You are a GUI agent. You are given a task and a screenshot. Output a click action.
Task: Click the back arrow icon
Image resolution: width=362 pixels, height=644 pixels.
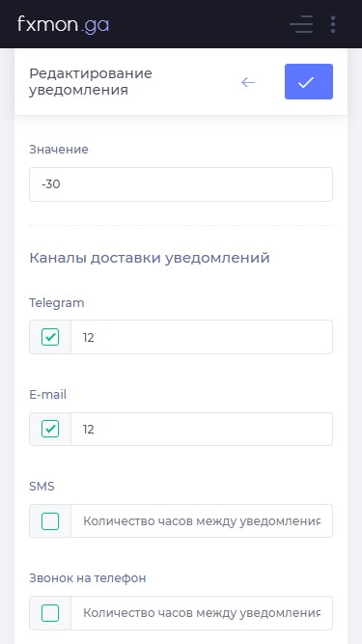[x=248, y=82]
